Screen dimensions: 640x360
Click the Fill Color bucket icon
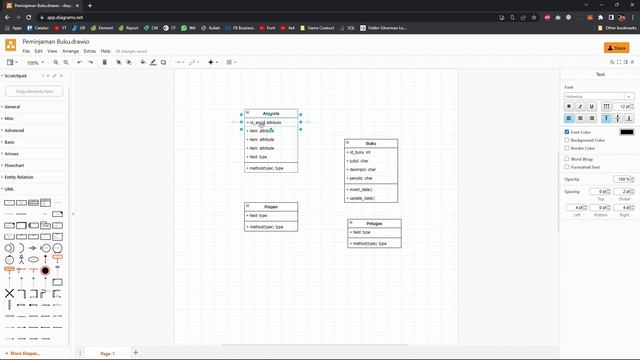(x=143, y=62)
